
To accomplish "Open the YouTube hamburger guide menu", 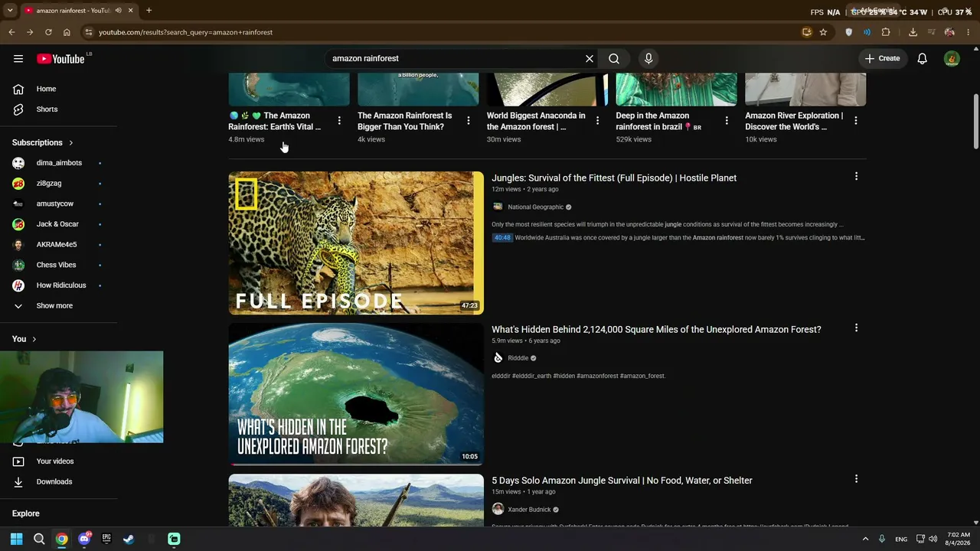I will pyautogui.click(x=18, y=59).
